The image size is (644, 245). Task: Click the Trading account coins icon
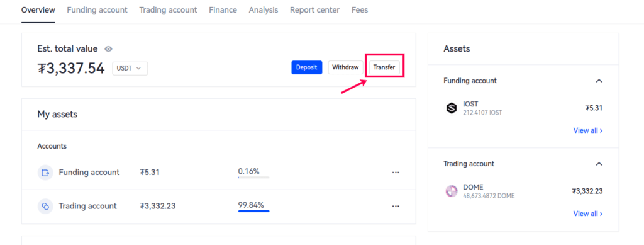coord(45,206)
